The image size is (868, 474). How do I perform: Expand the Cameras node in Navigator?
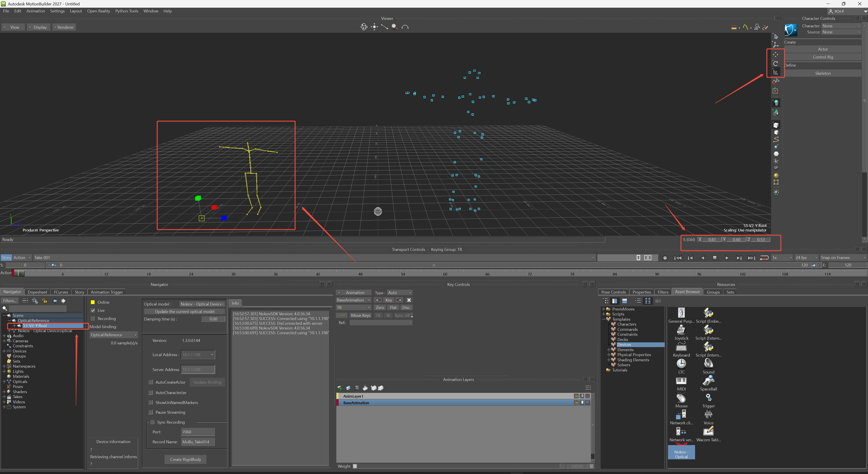click(4, 341)
